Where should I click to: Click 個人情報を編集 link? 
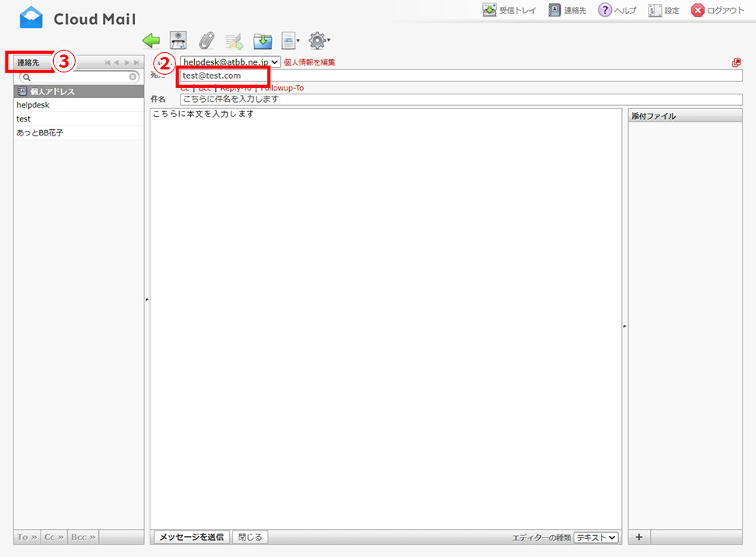(309, 62)
